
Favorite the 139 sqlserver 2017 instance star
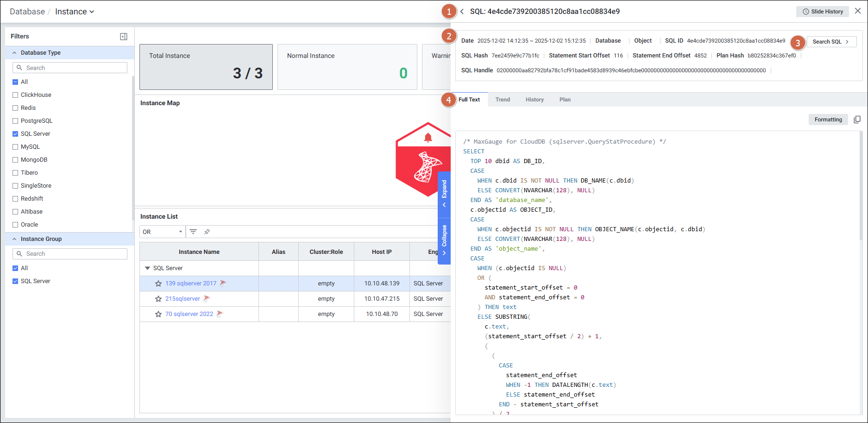(x=158, y=284)
